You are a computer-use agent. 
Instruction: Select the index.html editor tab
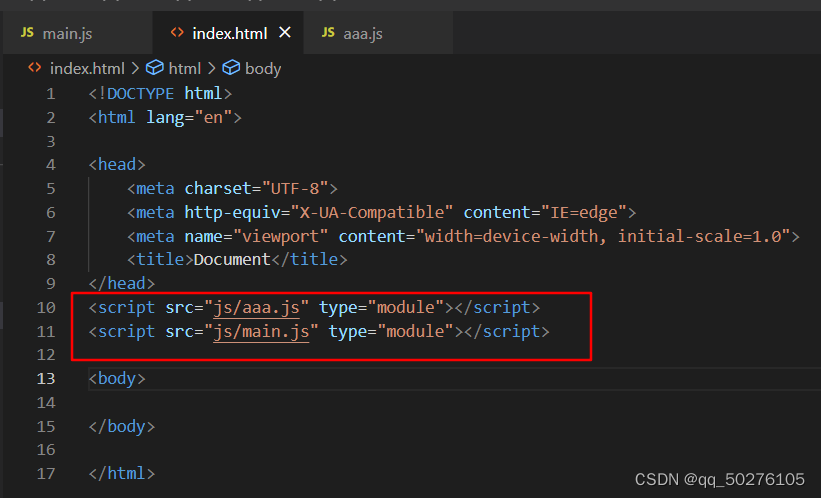click(x=228, y=33)
